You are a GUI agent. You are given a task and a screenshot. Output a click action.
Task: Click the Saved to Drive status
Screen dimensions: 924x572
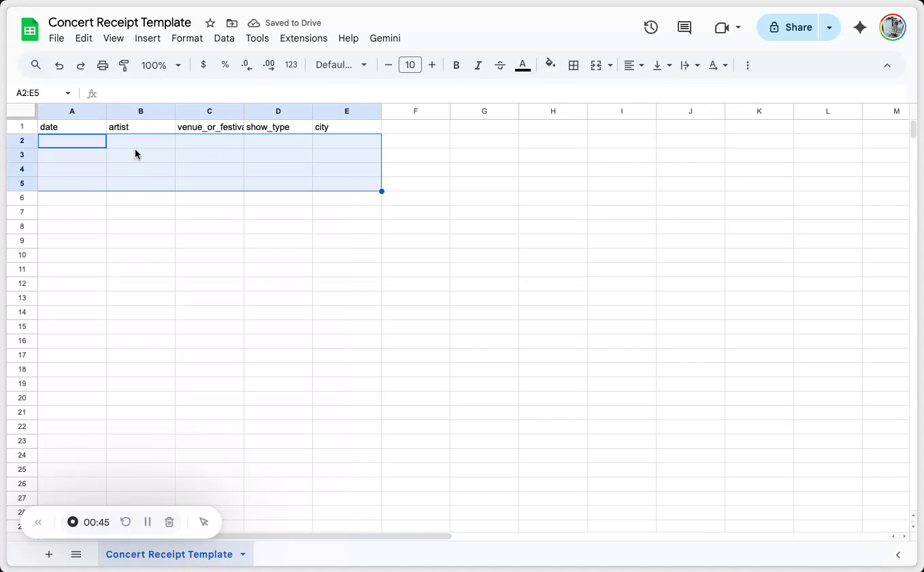point(284,23)
